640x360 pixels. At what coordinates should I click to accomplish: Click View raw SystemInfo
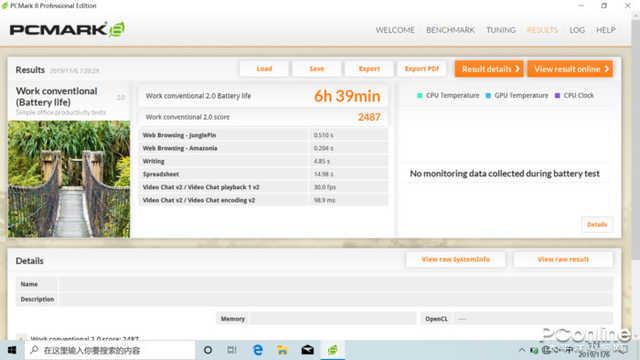456,260
